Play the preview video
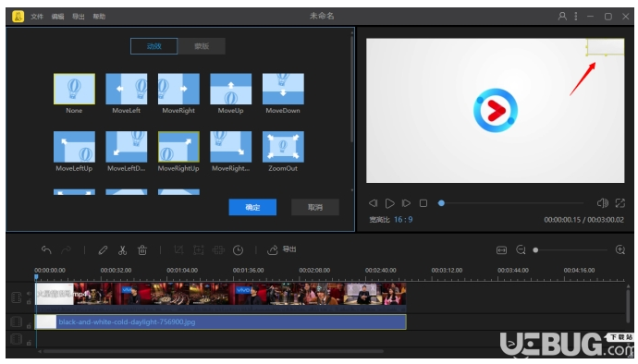 pos(390,203)
